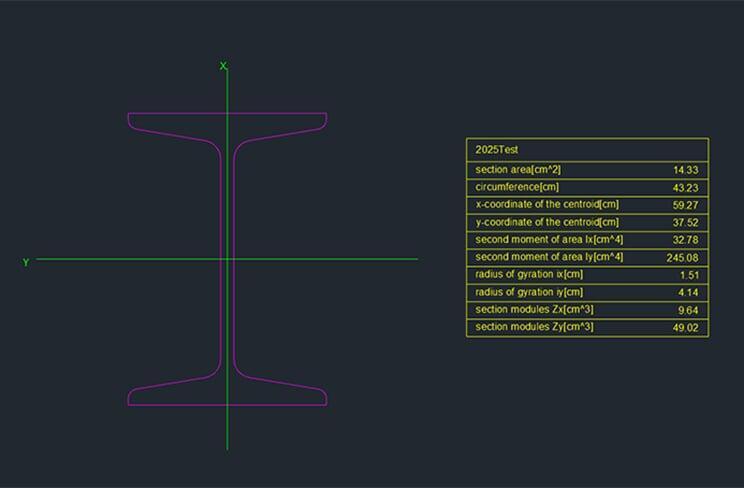
Task: Select y-coordinate centroid value 37.52
Action: (x=685, y=223)
